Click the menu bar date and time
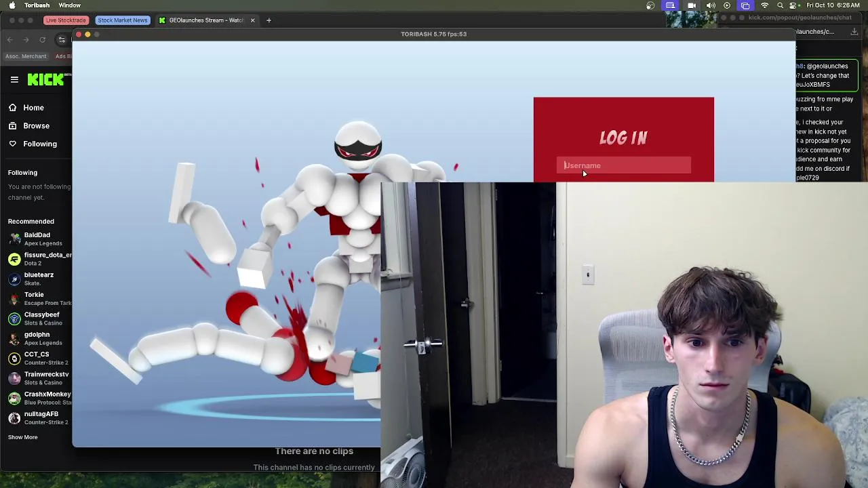 coord(833,5)
